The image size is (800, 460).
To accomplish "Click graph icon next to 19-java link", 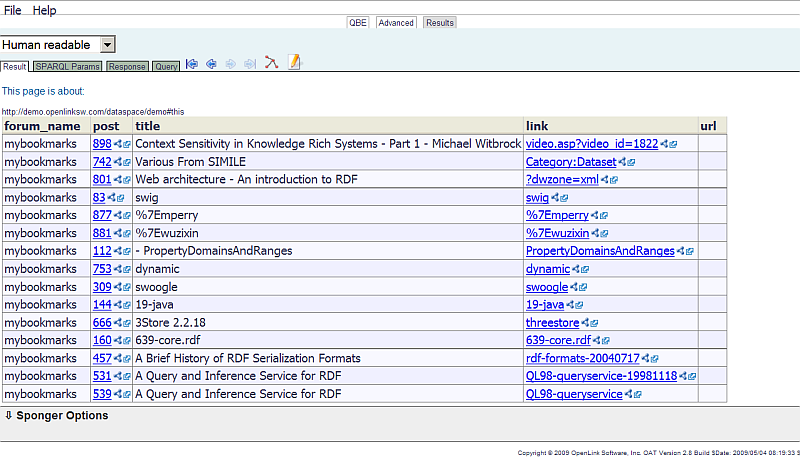I will pyautogui.click(x=570, y=305).
